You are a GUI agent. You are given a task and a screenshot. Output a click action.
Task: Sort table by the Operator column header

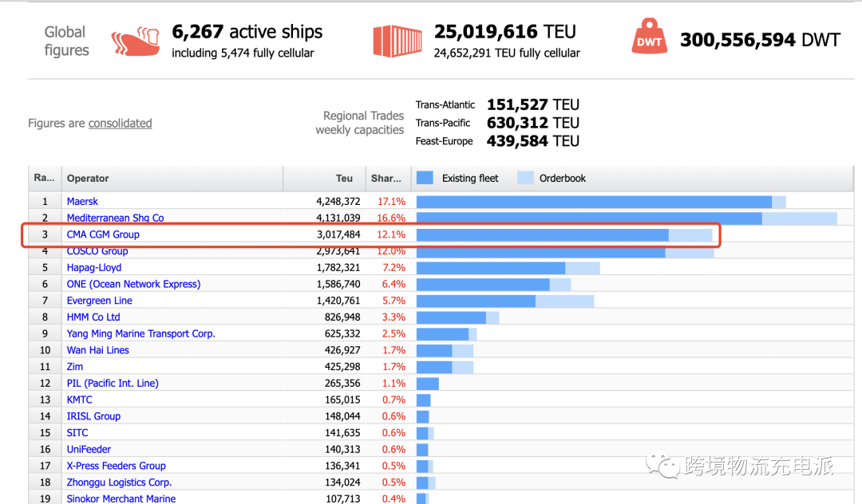tap(172, 178)
